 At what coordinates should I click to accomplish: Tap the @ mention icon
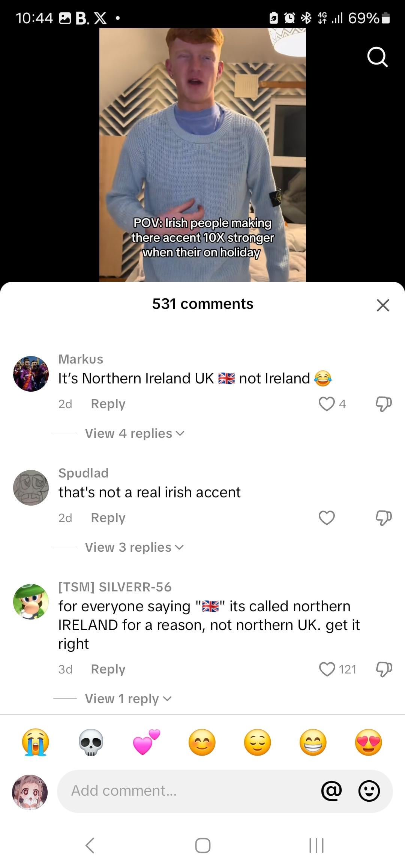(331, 791)
